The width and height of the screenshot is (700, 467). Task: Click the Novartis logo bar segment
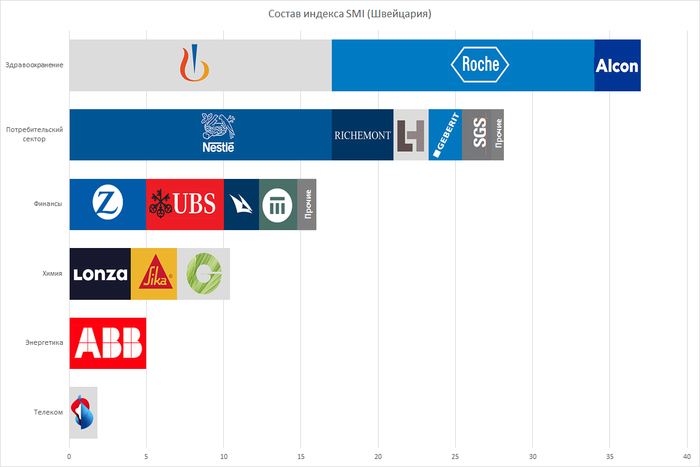click(x=200, y=65)
